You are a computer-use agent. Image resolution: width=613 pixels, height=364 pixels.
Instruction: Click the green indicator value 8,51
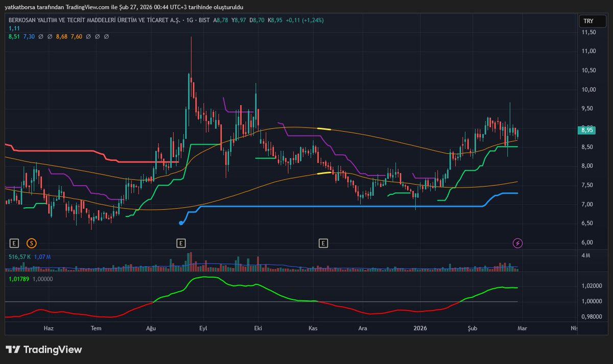point(14,37)
